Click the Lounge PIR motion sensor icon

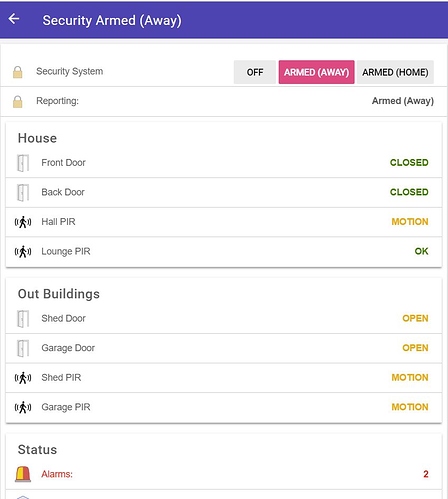[x=23, y=252]
